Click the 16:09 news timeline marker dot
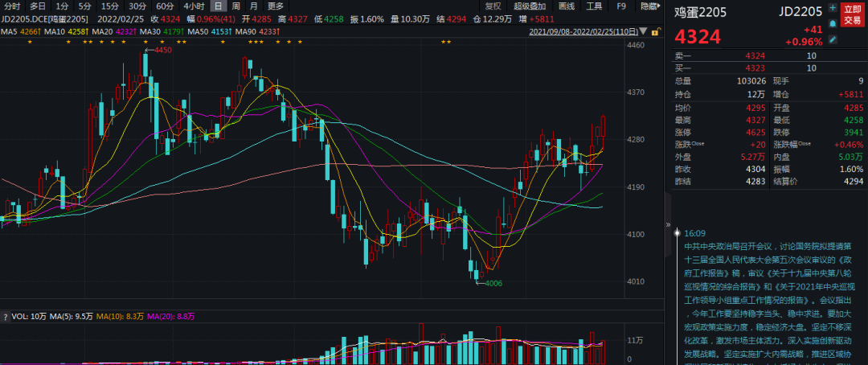Screen dimensions: 868x365 pyautogui.click(x=677, y=234)
